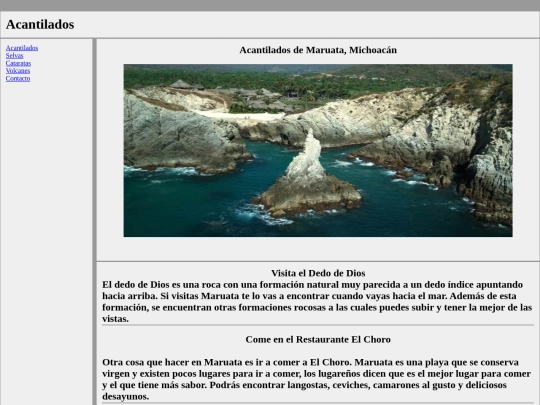Screen dimensions: 540x405
Task: Go to the Selvas page link
Action: point(14,55)
